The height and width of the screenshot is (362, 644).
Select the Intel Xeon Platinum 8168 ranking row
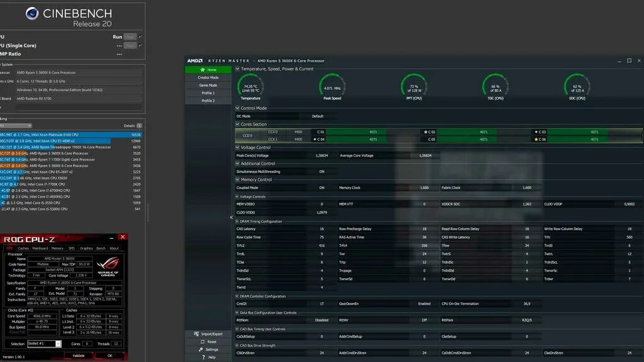tap(70, 134)
